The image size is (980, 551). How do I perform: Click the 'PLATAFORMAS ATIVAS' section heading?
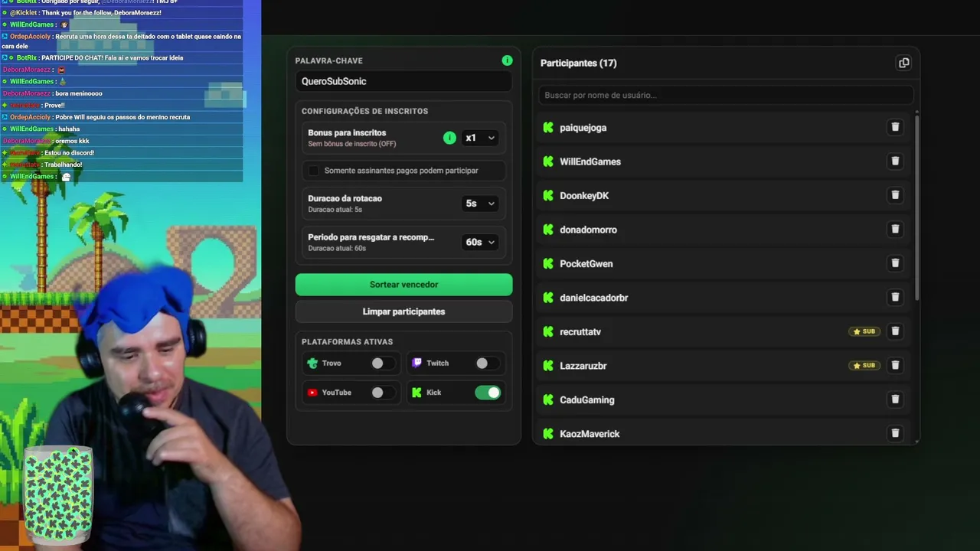pos(347,342)
